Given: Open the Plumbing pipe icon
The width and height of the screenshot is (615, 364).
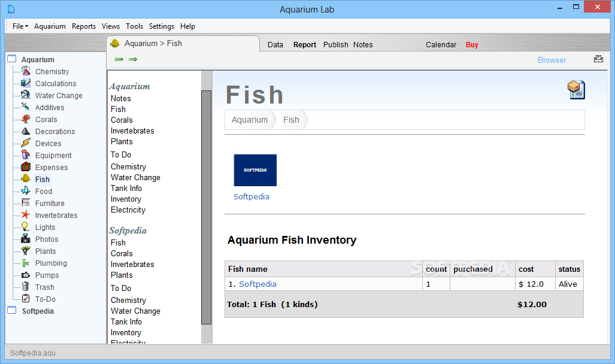Looking at the screenshot, I should [x=26, y=263].
